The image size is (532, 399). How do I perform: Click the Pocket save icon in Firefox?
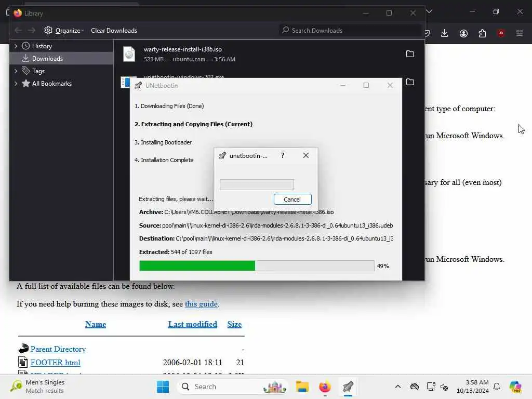click(428, 33)
